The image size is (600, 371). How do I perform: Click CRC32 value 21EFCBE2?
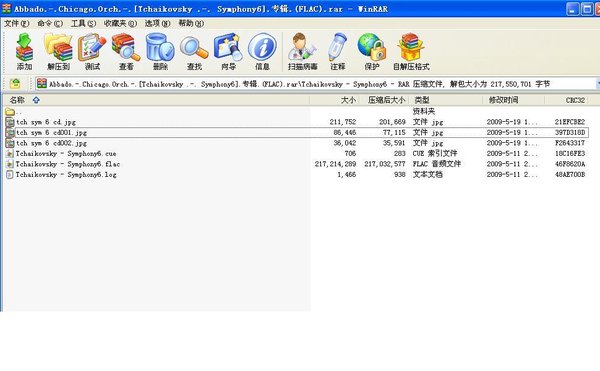[x=570, y=122]
